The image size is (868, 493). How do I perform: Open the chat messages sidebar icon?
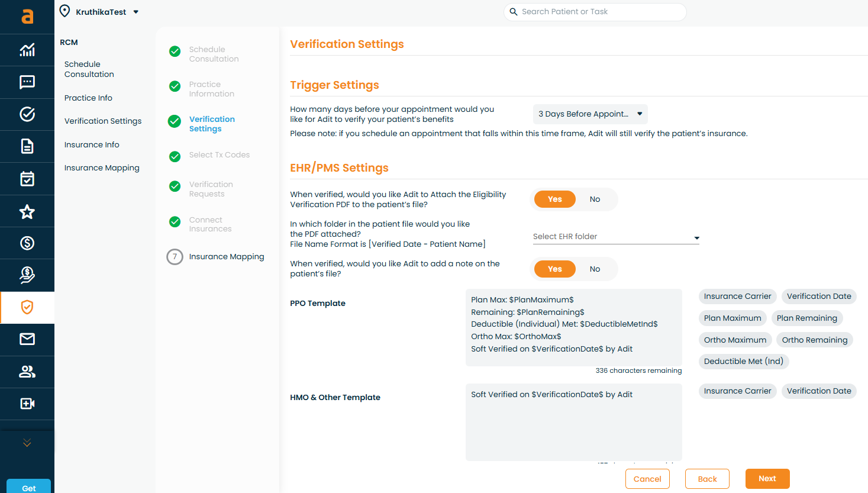27,82
